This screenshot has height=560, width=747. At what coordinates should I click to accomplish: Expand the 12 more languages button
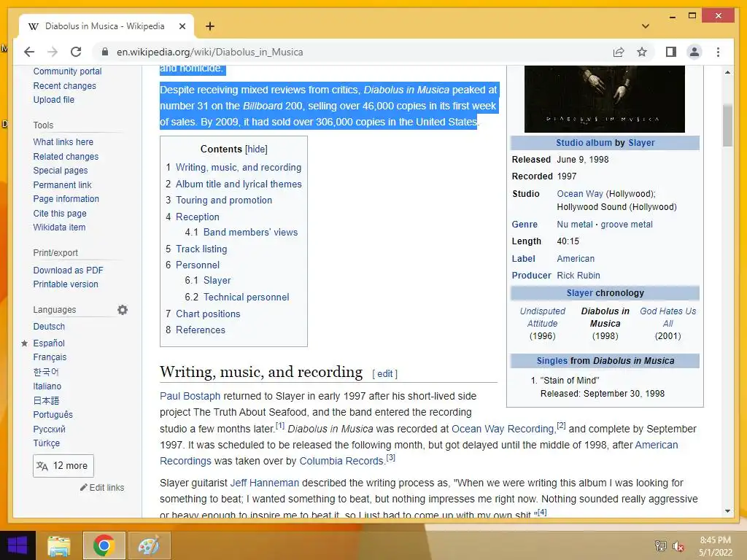click(63, 465)
